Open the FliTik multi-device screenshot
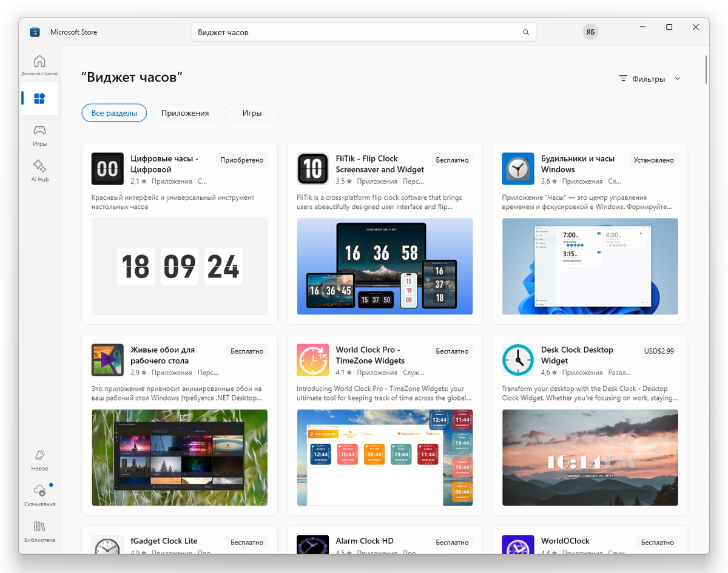 click(x=385, y=266)
